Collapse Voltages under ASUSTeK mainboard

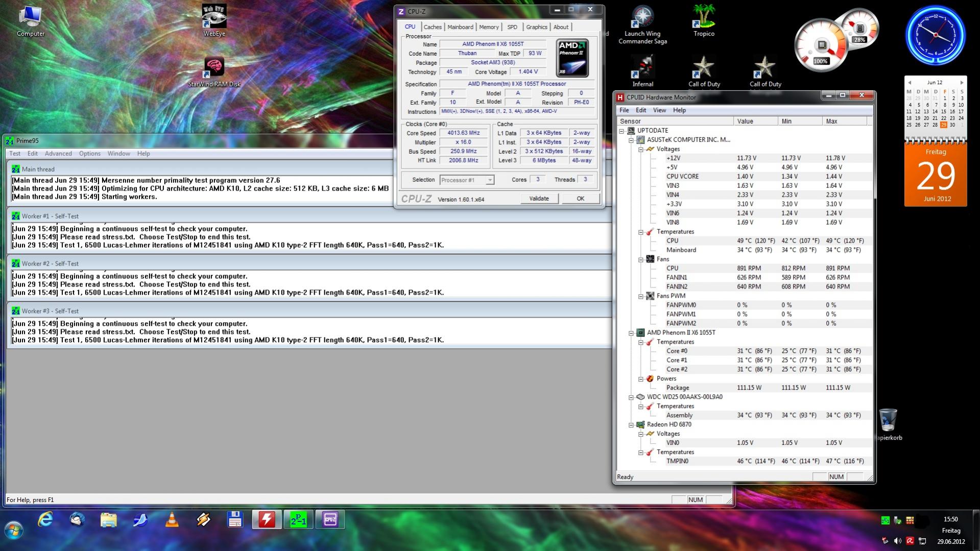coord(640,149)
